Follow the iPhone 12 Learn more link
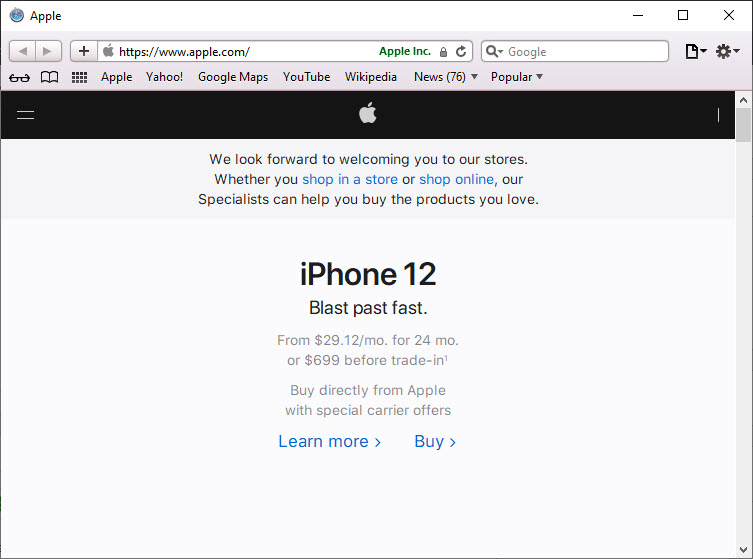The image size is (753, 559). pos(329,441)
